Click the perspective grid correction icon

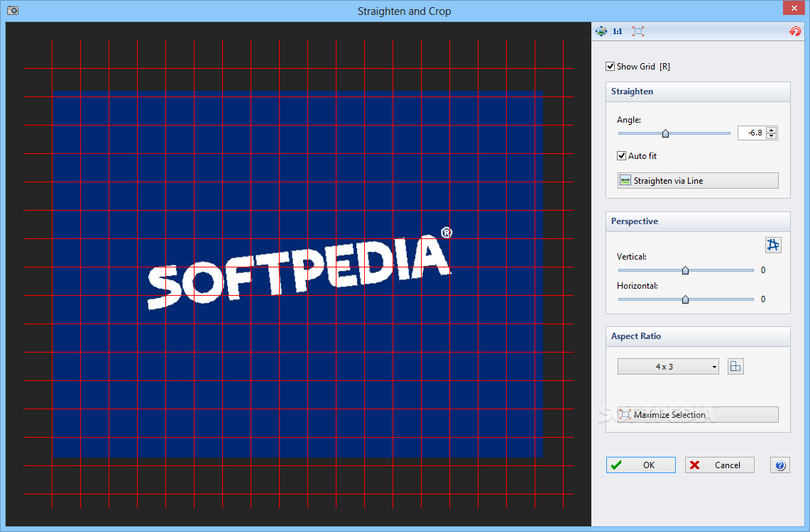click(x=773, y=245)
